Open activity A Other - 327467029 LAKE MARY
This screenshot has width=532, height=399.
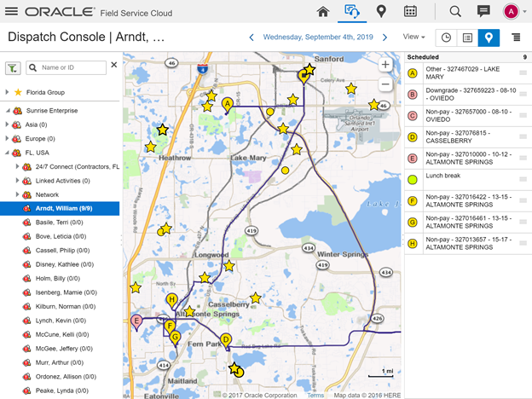click(468, 73)
